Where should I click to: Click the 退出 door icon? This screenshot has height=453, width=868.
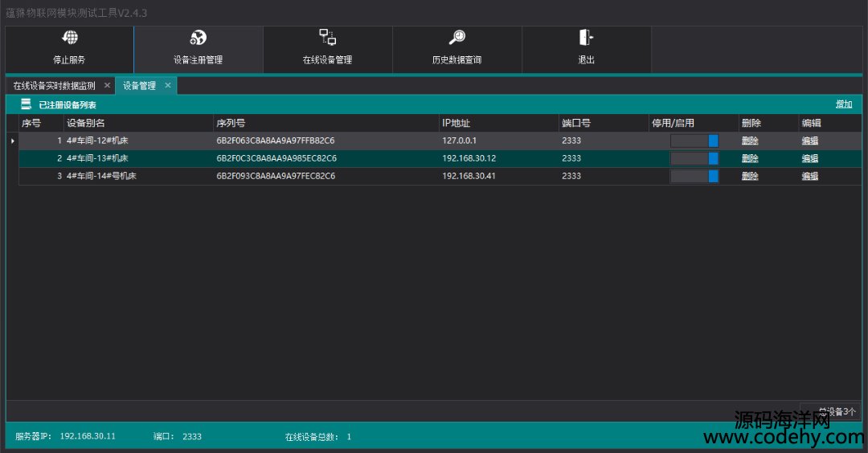coord(586,37)
